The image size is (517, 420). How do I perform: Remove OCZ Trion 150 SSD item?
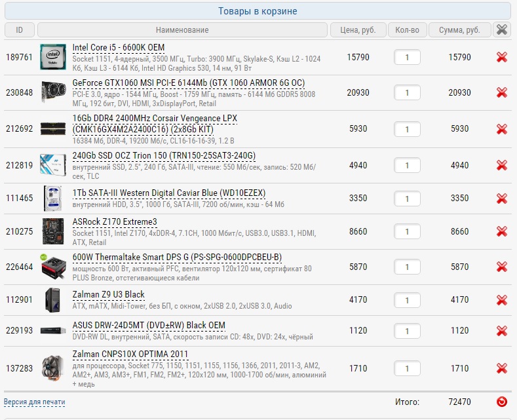(x=501, y=165)
